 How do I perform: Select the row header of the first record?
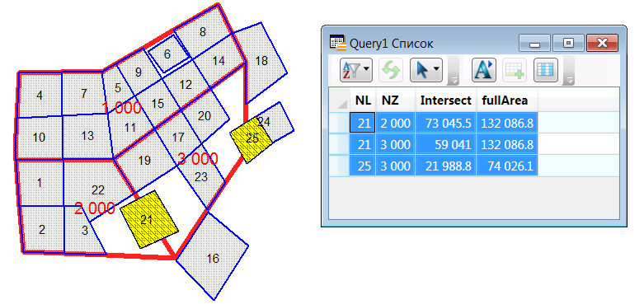click(339, 122)
